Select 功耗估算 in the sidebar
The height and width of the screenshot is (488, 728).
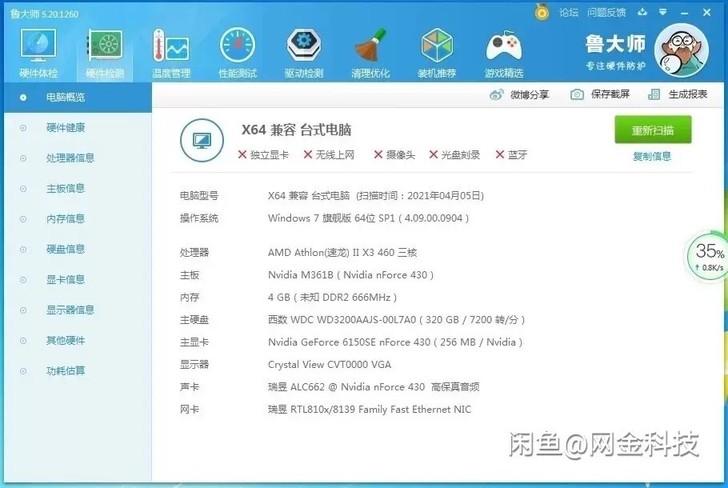click(x=78, y=371)
